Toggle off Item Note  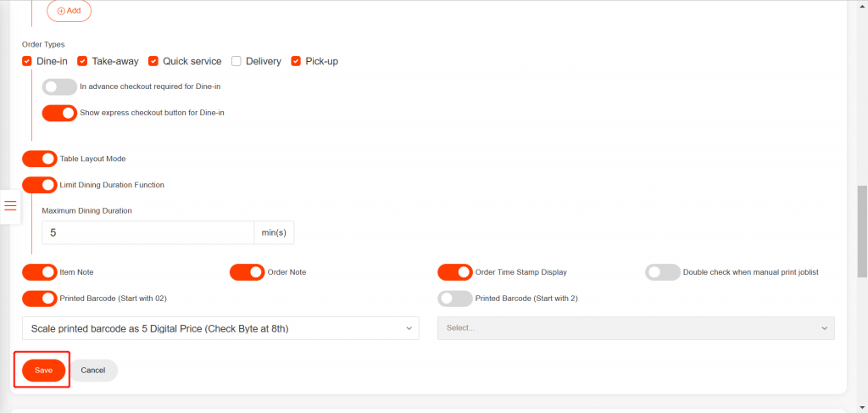click(39, 272)
